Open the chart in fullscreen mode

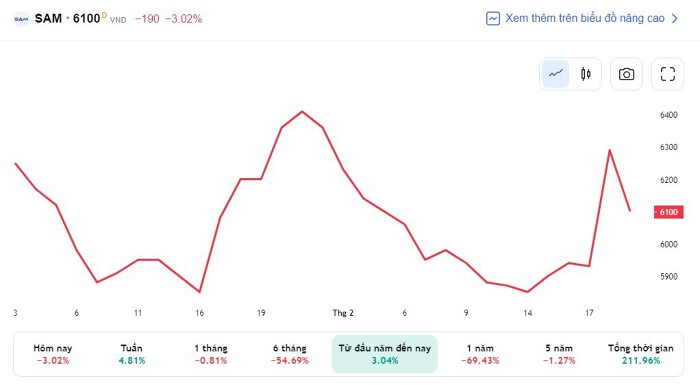click(x=667, y=74)
